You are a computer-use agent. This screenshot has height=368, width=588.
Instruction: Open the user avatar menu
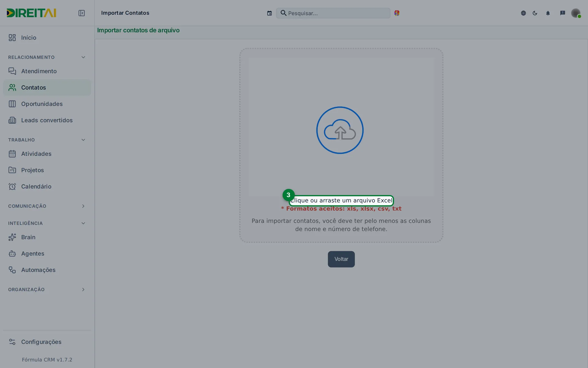[x=576, y=13]
